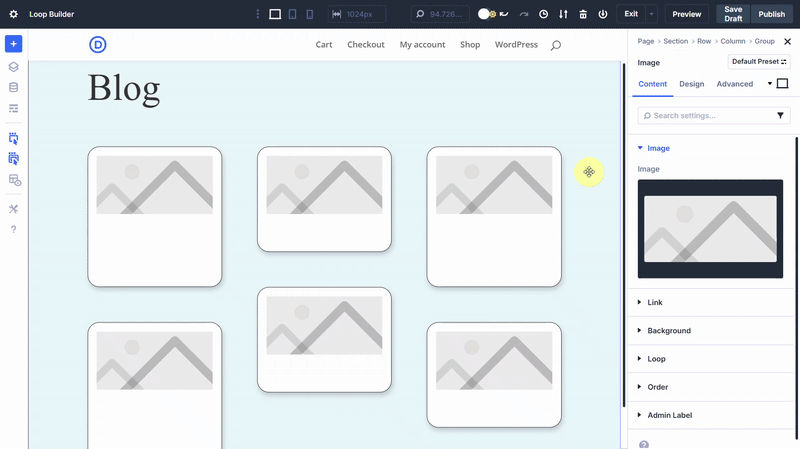Expand the Loop settings group
800x449 pixels.
click(656, 359)
